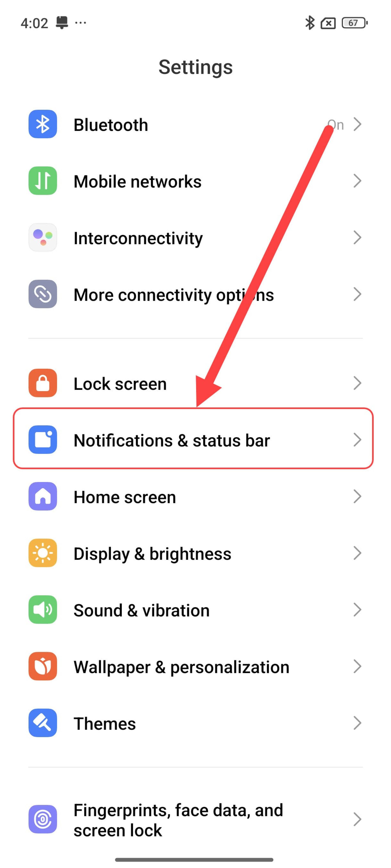The height and width of the screenshot is (868, 391).
Task: Open Mobile networks settings
Action: [x=195, y=181]
